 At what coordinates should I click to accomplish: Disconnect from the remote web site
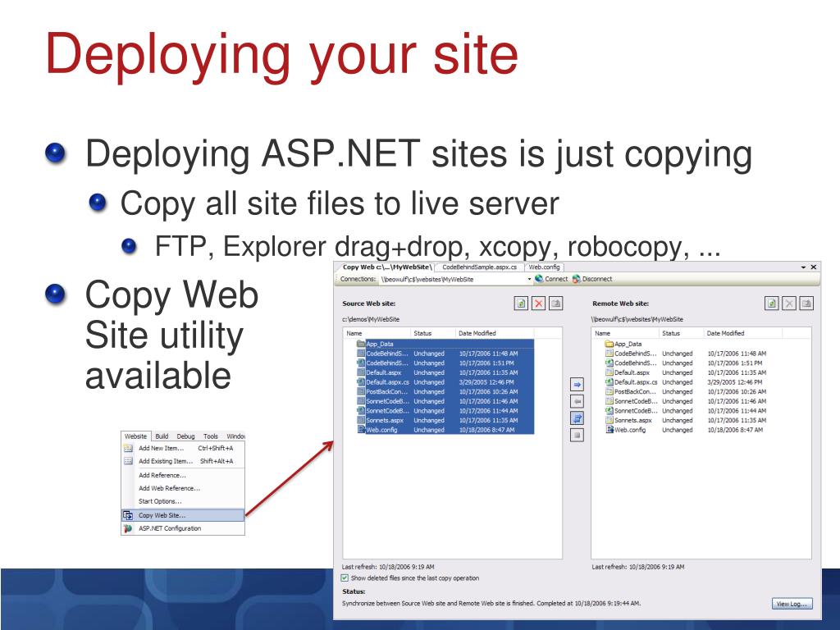click(x=592, y=279)
